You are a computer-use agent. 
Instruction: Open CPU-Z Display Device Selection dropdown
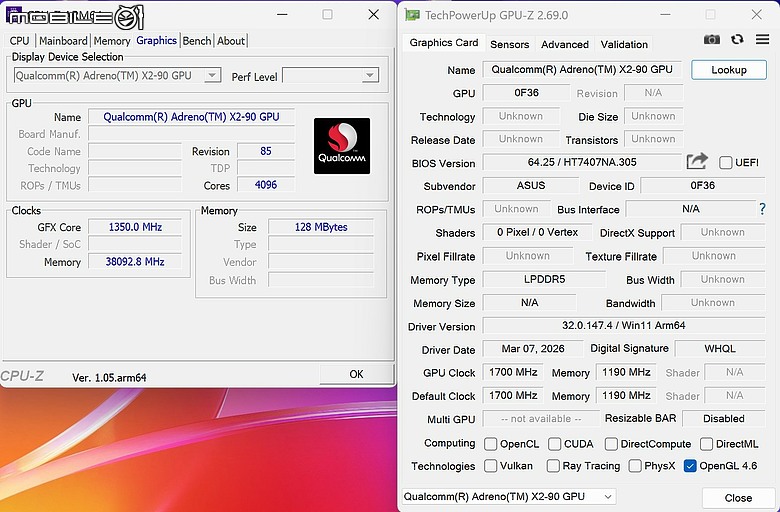tap(117, 76)
